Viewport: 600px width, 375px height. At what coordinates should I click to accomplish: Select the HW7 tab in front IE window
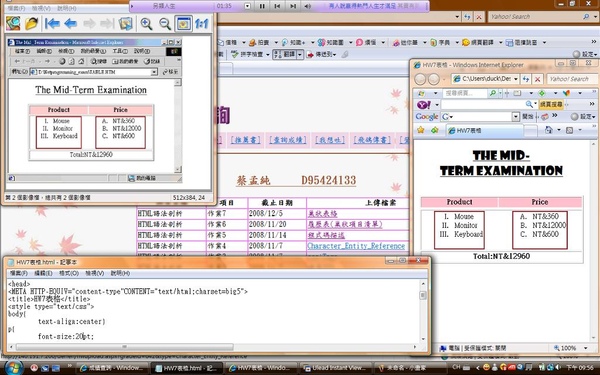484,131
